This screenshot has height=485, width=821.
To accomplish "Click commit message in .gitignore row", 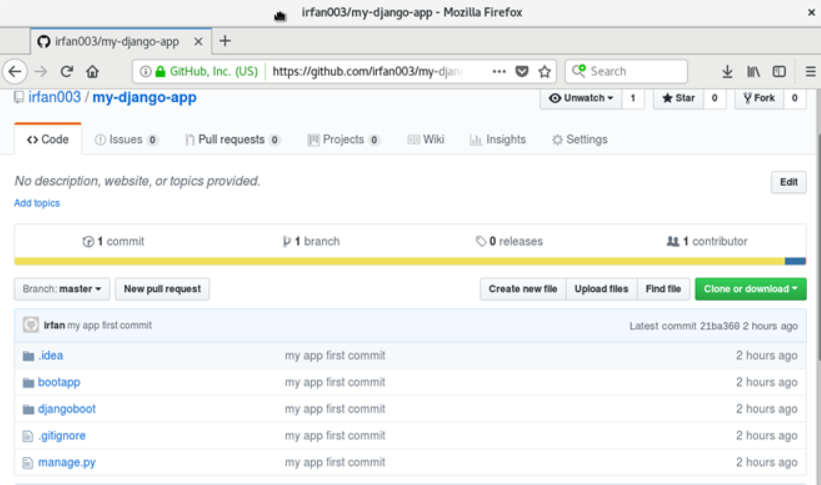I will click(335, 436).
